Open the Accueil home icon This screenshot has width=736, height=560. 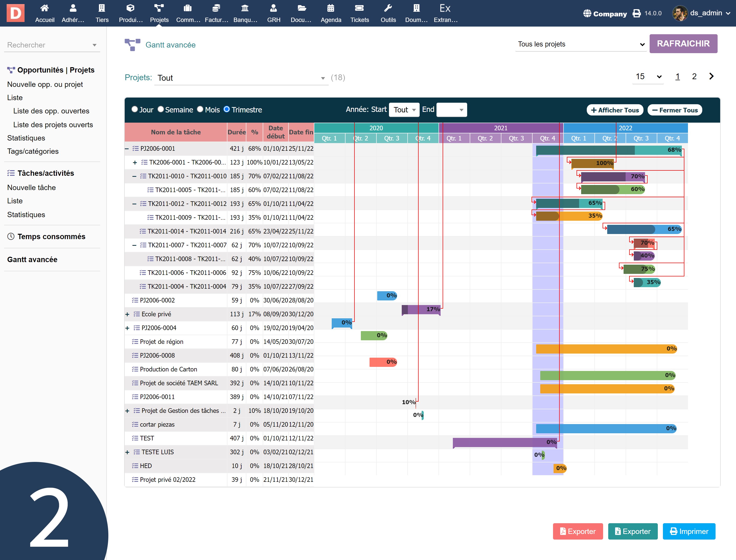44,8
